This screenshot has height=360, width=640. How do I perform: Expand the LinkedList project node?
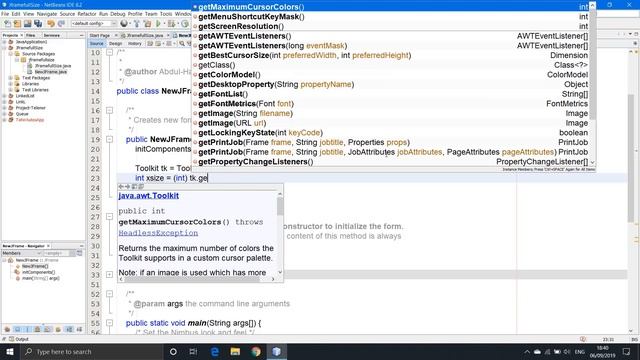click(x=4, y=96)
